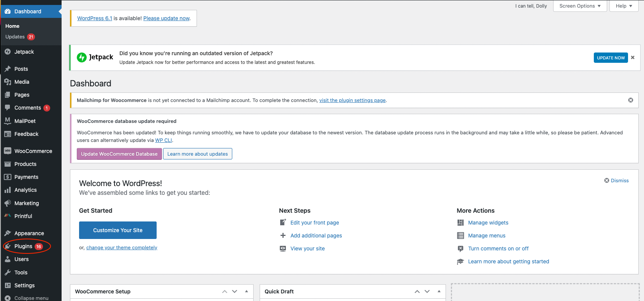Go to Updates in the sidebar
Screen dimensions: 644x301
(15, 37)
